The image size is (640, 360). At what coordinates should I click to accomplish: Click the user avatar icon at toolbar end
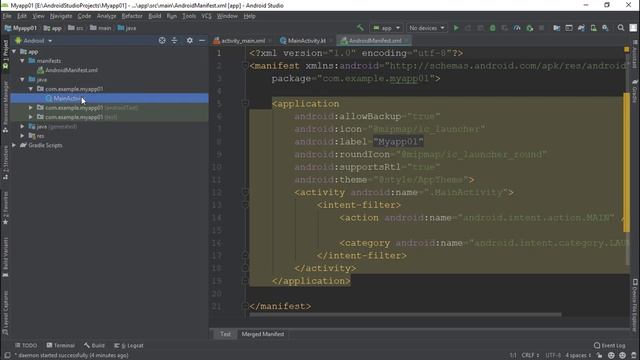pyautogui.click(x=633, y=28)
